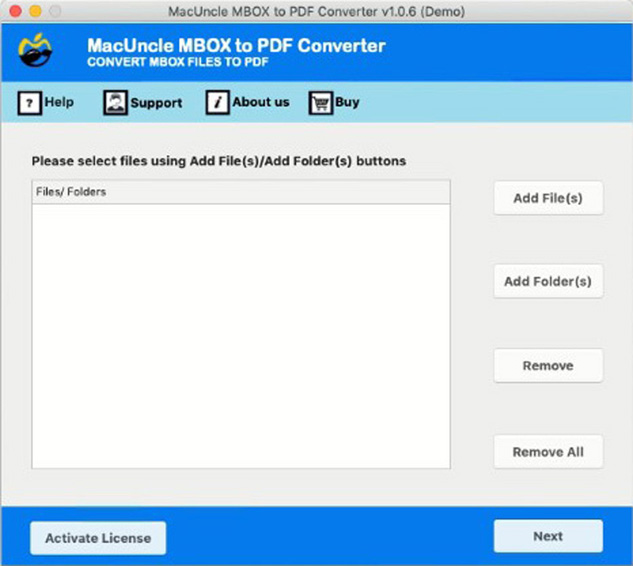This screenshot has width=633, height=566.
Task: Click the Add File(s) button
Action: [x=548, y=198]
